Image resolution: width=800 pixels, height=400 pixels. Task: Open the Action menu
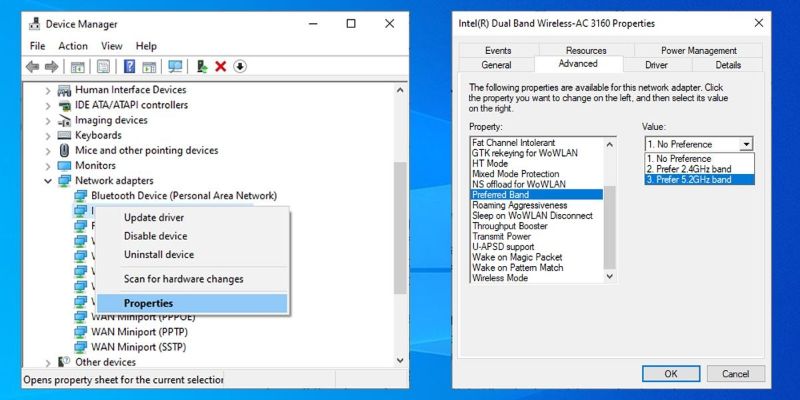point(73,46)
